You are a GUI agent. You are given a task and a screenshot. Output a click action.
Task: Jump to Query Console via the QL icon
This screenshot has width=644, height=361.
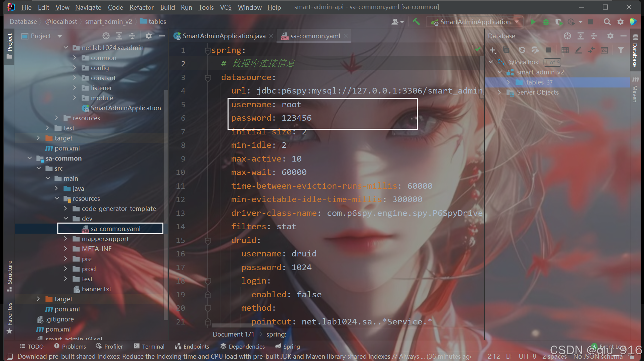click(604, 50)
